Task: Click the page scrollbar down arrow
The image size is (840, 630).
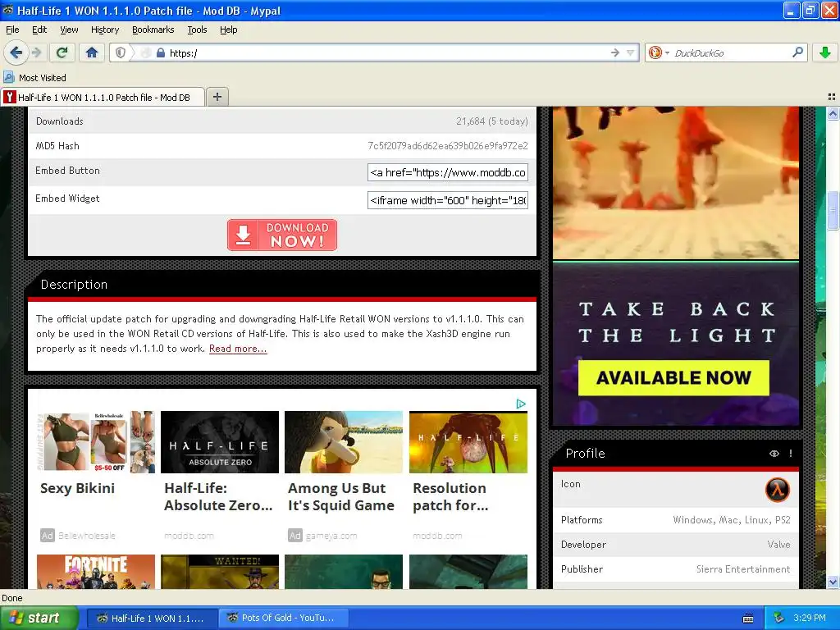Action: pyautogui.click(x=833, y=582)
